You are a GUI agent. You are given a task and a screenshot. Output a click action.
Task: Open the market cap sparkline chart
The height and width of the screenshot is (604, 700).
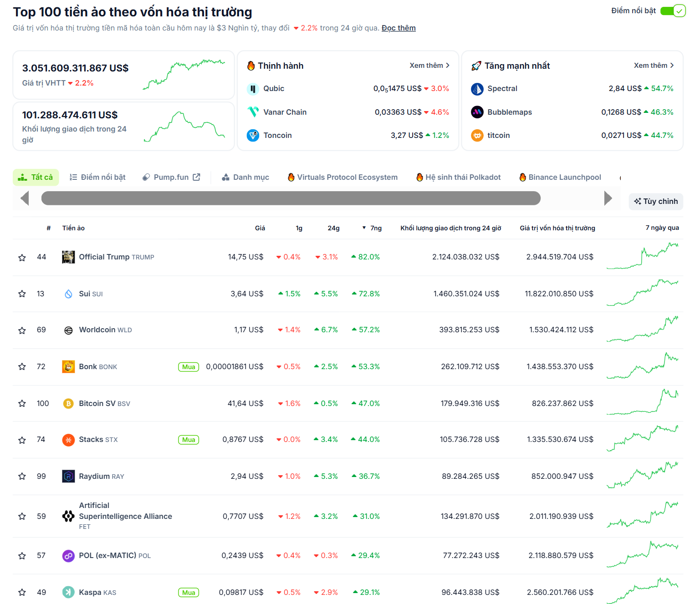[184, 74]
